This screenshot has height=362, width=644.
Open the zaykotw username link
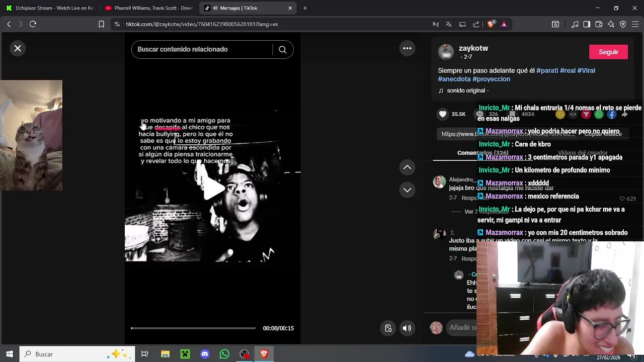[473, 48]
